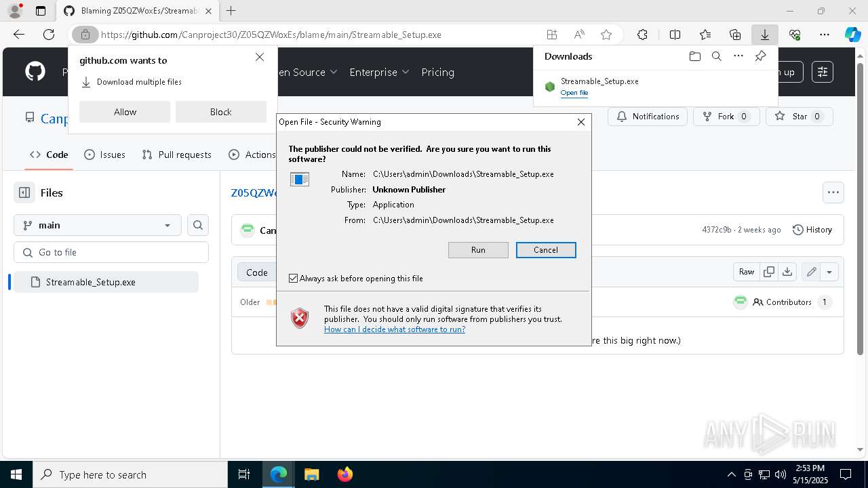Viewport: 868px width, 488px height.
Task: Copy raw file contents icon
Action: tap(769, 272)
